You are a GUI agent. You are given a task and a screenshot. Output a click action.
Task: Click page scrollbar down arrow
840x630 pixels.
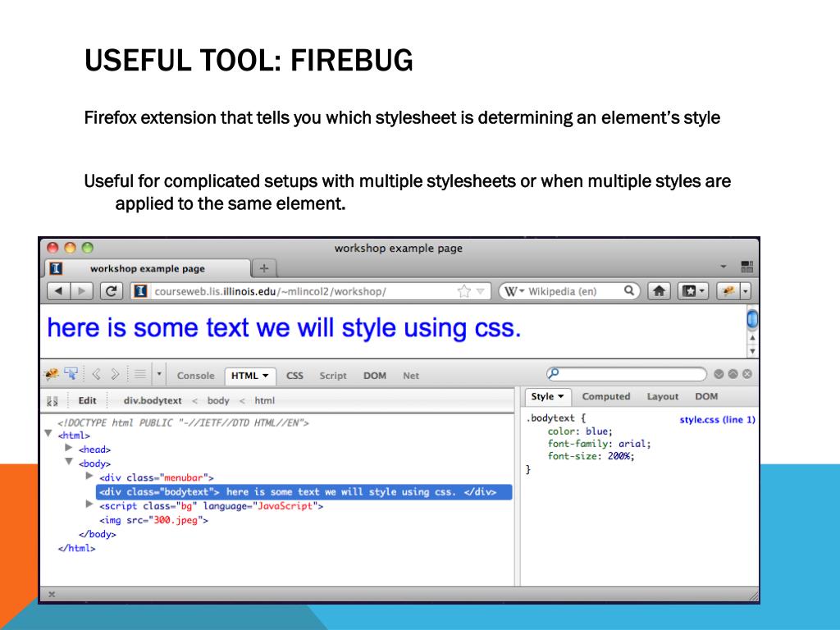[752, 351]
